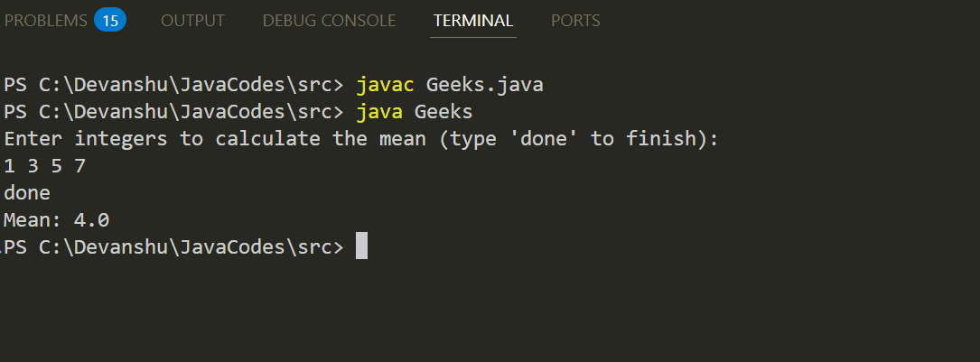
Task: Click the empty terminal area below the prompt
Action: (490, 312)
